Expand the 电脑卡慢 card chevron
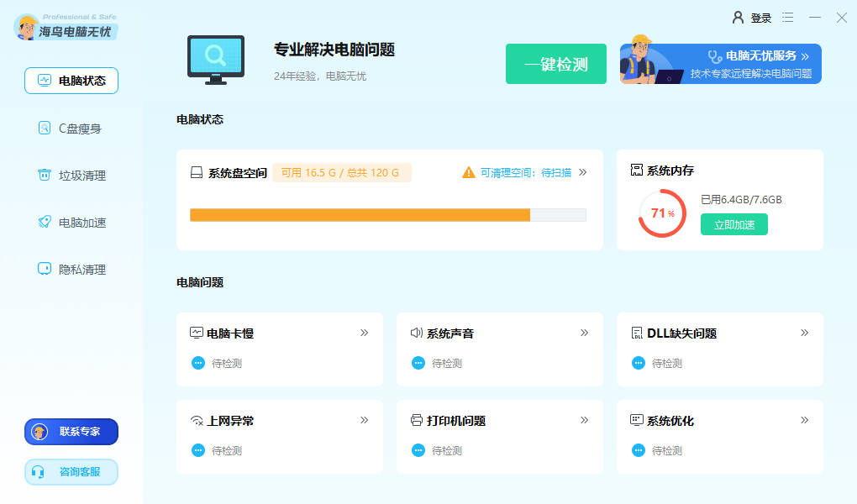 click(364, 333)
